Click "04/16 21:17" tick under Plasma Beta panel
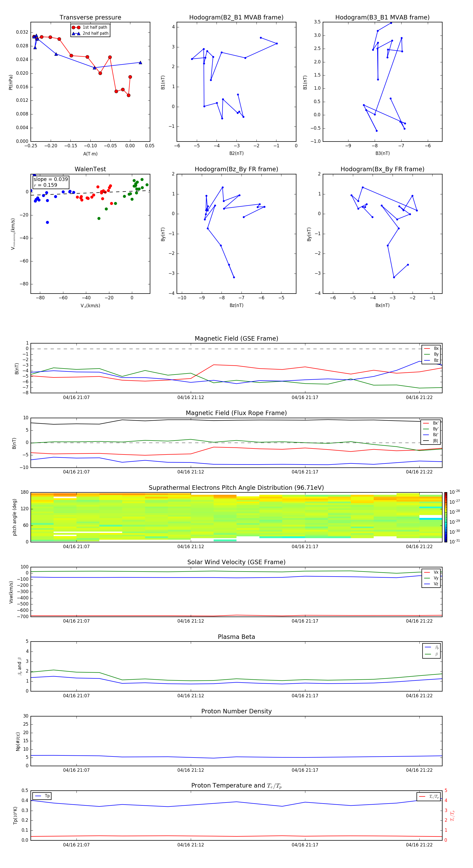This screenshot has height=868, width=473. (x=305, y=696)
